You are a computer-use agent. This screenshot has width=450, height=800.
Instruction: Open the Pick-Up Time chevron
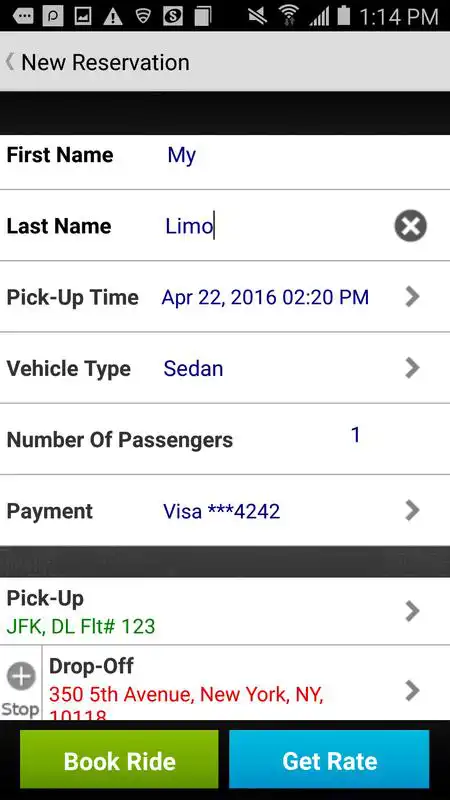click(x=412, y=296)
